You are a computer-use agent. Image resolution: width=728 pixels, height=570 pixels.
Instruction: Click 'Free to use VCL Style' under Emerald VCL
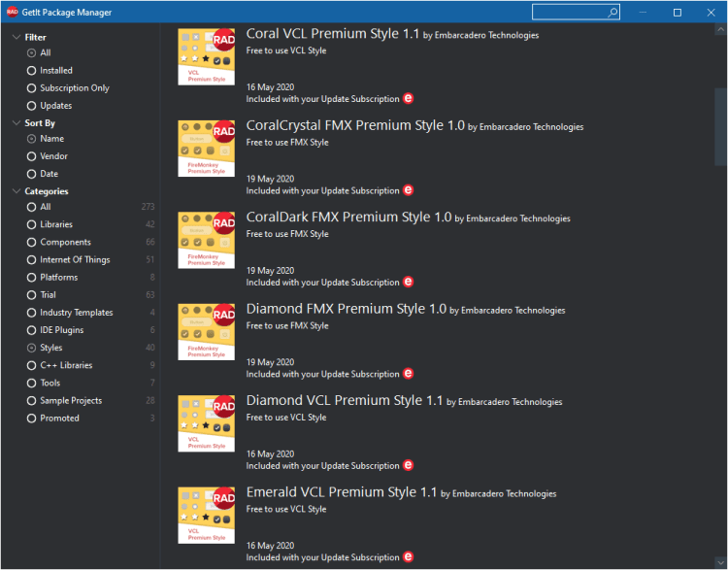coord(286,510)
